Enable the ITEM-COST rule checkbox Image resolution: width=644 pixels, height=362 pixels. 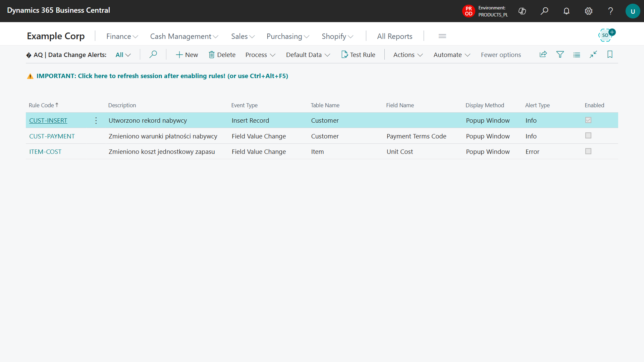click(588, 152)
